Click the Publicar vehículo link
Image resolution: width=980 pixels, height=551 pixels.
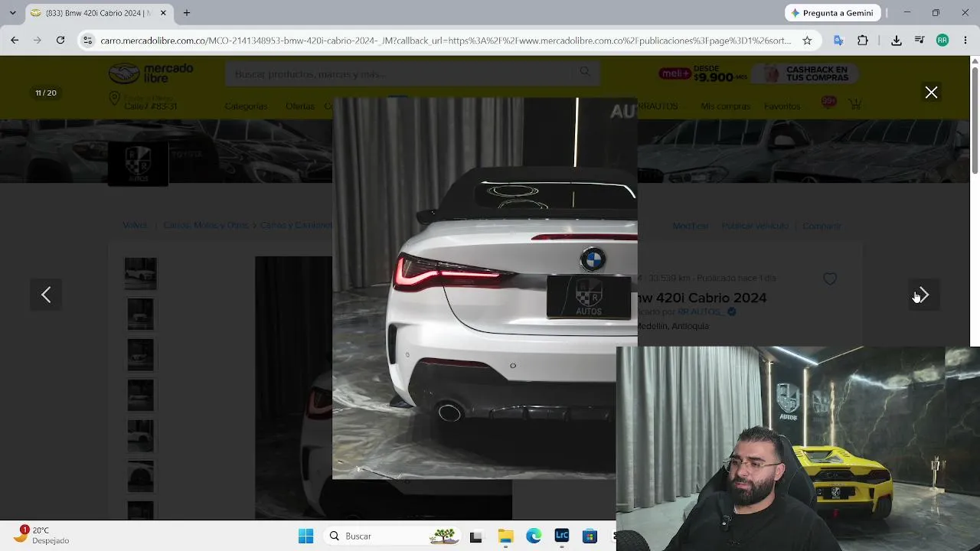pyautogui.click(x=755, y=227)
